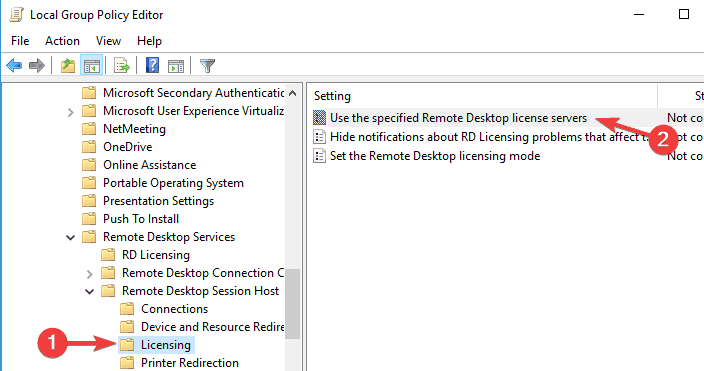Open the File menu

(20, 41)
